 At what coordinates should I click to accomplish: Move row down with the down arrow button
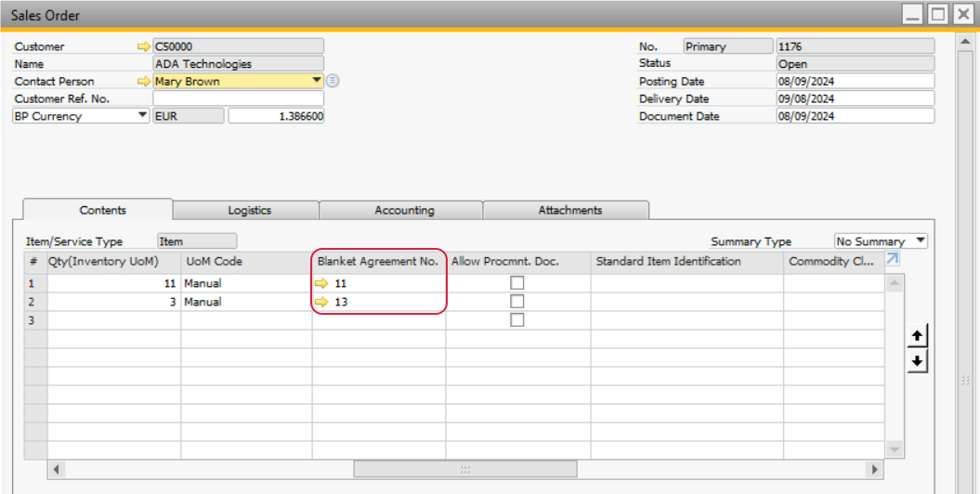(917, 361)
